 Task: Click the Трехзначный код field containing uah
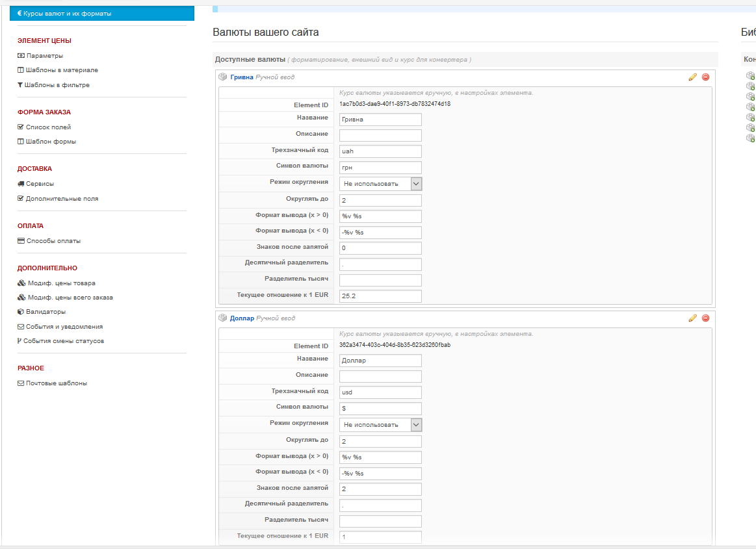[380, 151]
